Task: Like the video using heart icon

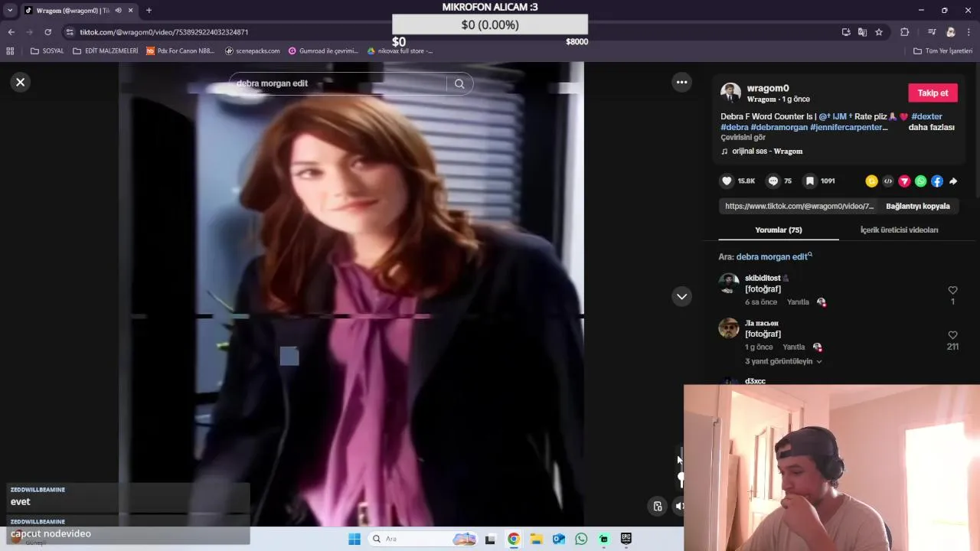Action: [x=727, y=181]
